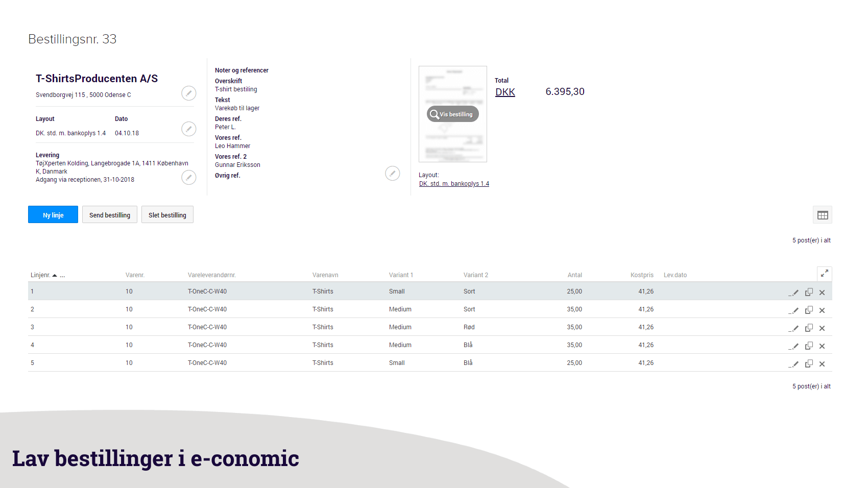Delete line 4 Medium Blå
Viewport: 868px width, 488px height.
pos(822,346)
